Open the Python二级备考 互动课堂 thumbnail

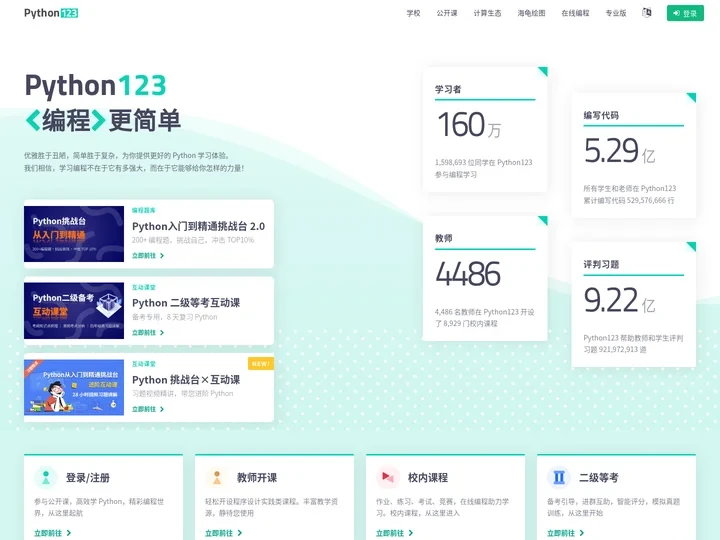tap(74, 311)
